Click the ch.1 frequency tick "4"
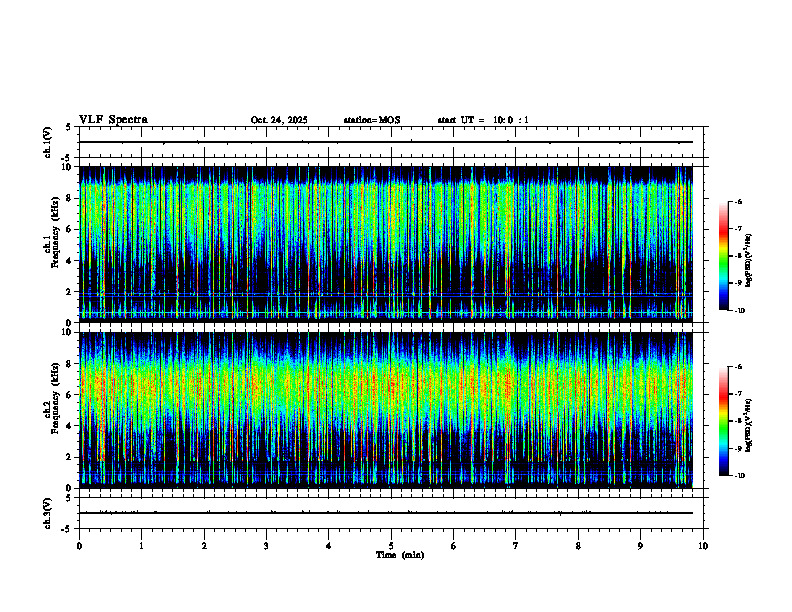This screenshot has height=612, width=792. click(69, 261)
